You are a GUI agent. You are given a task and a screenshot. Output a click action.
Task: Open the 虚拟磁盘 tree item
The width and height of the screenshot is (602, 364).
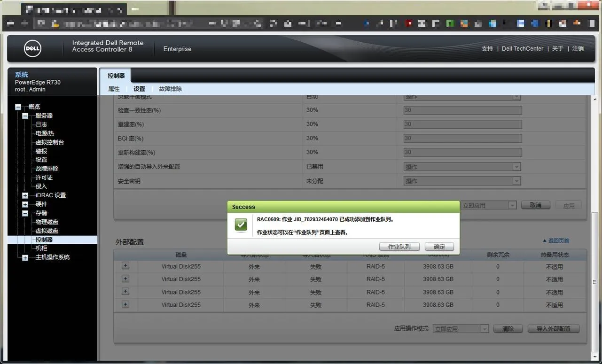[x=47, y=231]
